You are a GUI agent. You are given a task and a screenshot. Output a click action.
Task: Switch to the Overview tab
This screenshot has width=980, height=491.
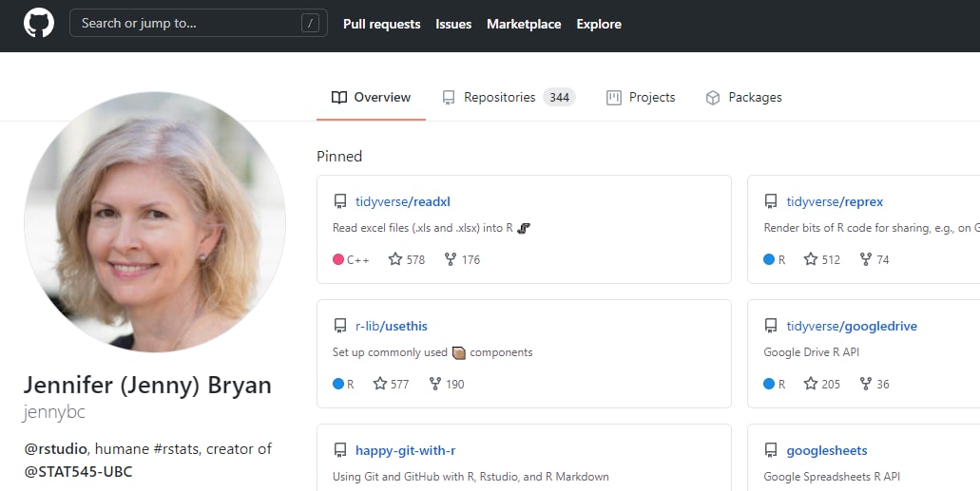(x=372, y=98)
